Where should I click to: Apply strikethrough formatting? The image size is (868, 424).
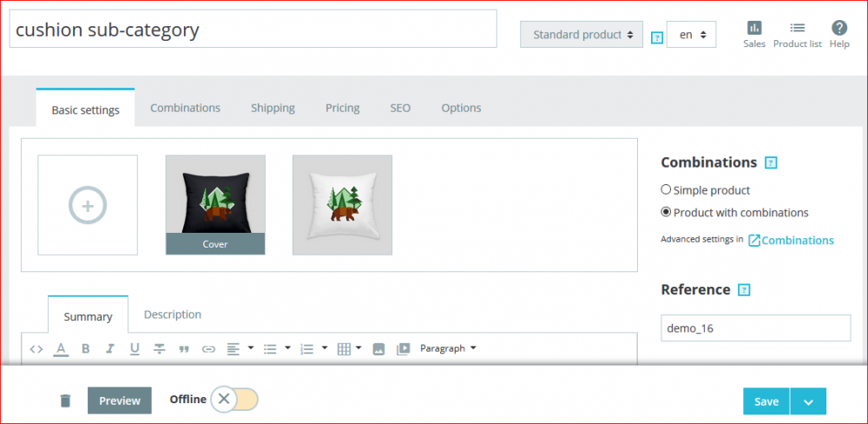(160, 349)
